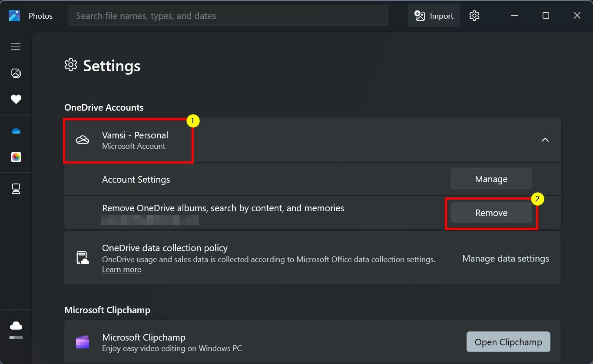Open iCloud Photos in sidebar

pos(16,157)
